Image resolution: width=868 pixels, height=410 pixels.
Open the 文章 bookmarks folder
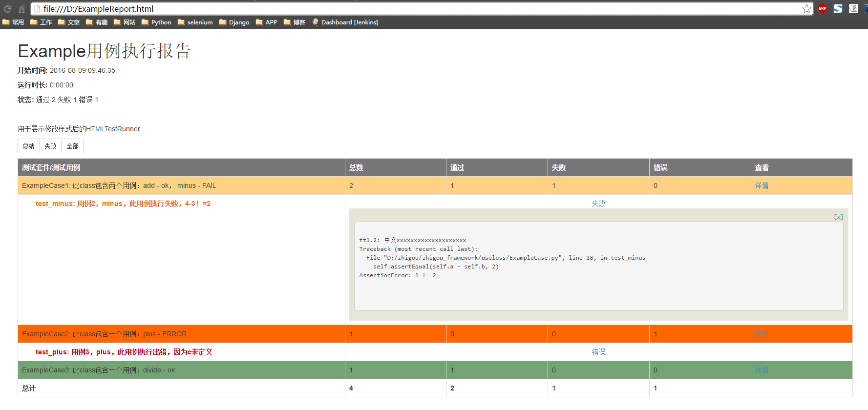click(x=69, y=22)
